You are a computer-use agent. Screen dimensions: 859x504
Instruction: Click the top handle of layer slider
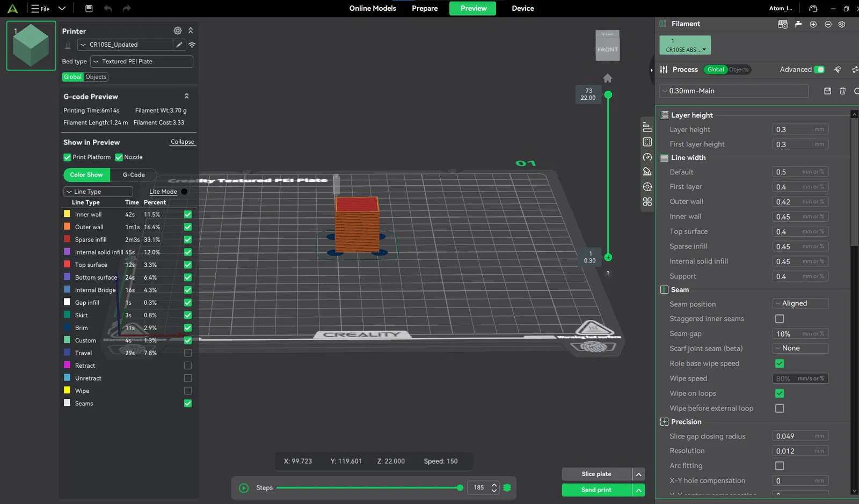point(608,95)
